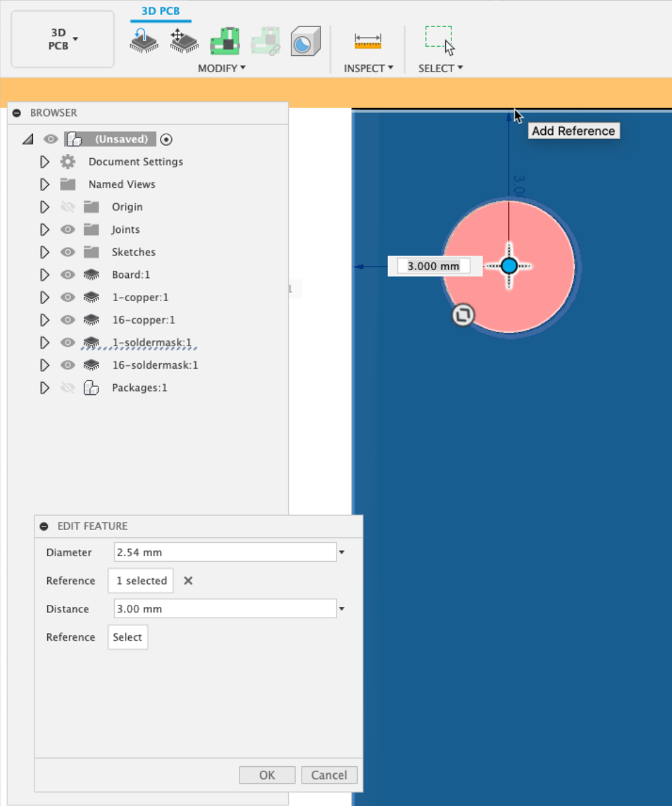Expand the Sketches node
672x806 pixels.
coord(45,252)
